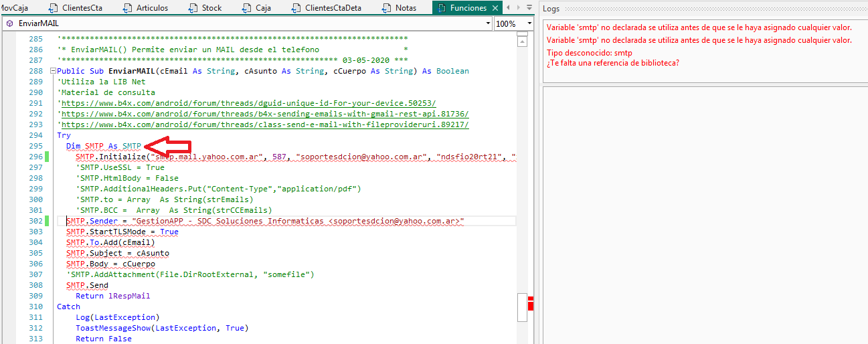Open the EnviarMAIL sub selector dropdown
The width and height of the screenshot is (868, 344).
point(487,23)
